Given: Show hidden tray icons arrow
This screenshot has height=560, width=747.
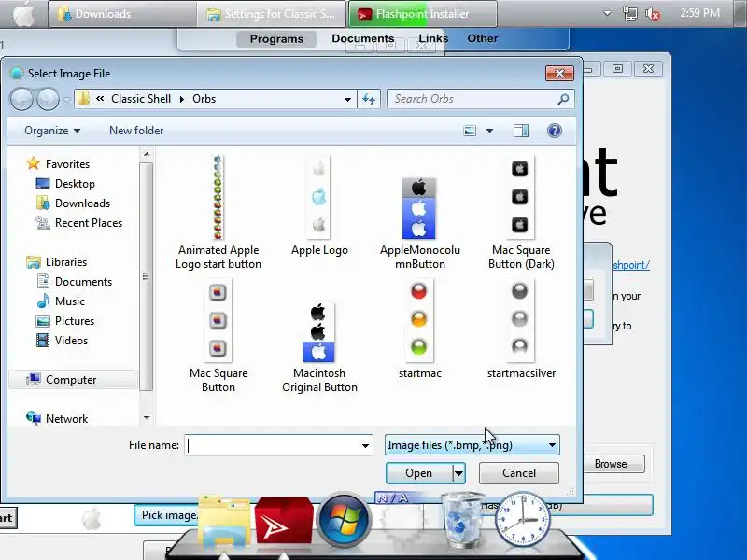Looking at the screenshot, I should coord(607,13).
